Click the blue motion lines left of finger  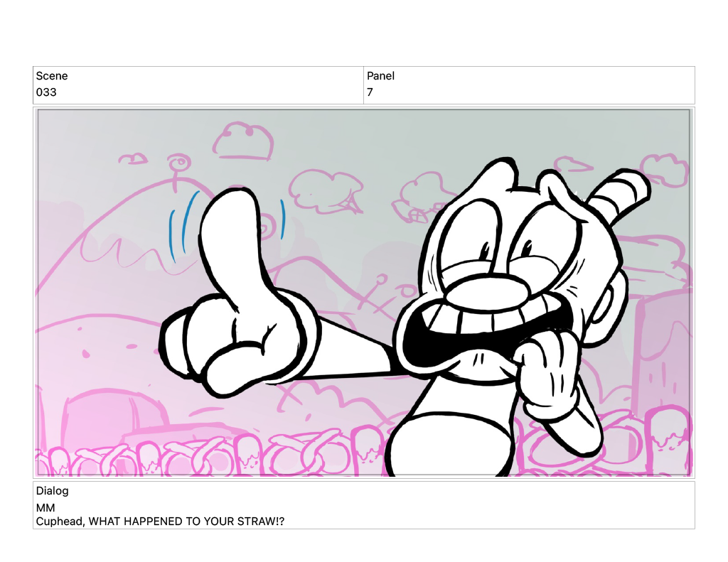pos(179,229)
